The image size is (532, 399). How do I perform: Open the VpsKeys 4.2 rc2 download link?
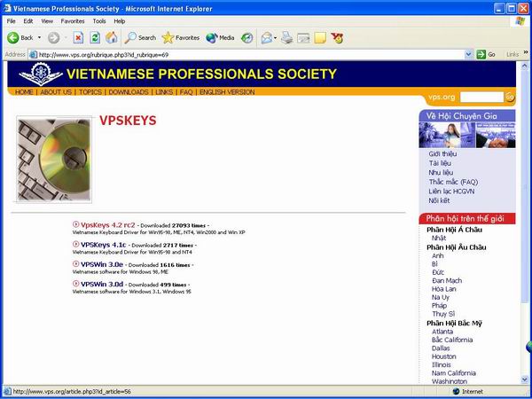(x=108, y=225)
